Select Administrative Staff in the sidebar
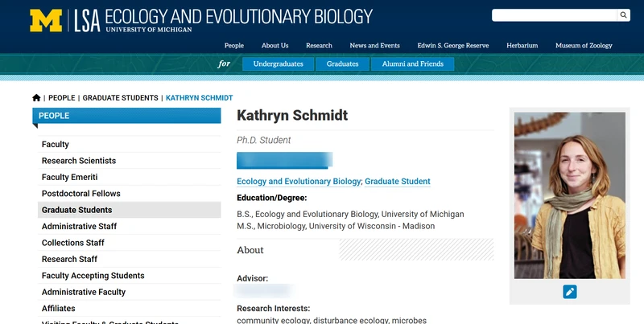 [129, 227]
